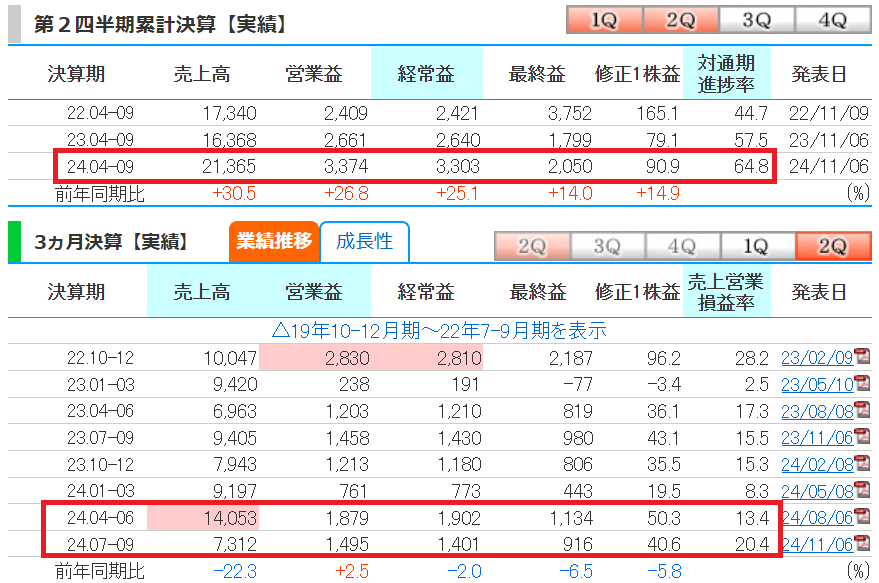Select the 2Q tab in cumulative results
Screen dimensions: 879x583
coord(681,20)
